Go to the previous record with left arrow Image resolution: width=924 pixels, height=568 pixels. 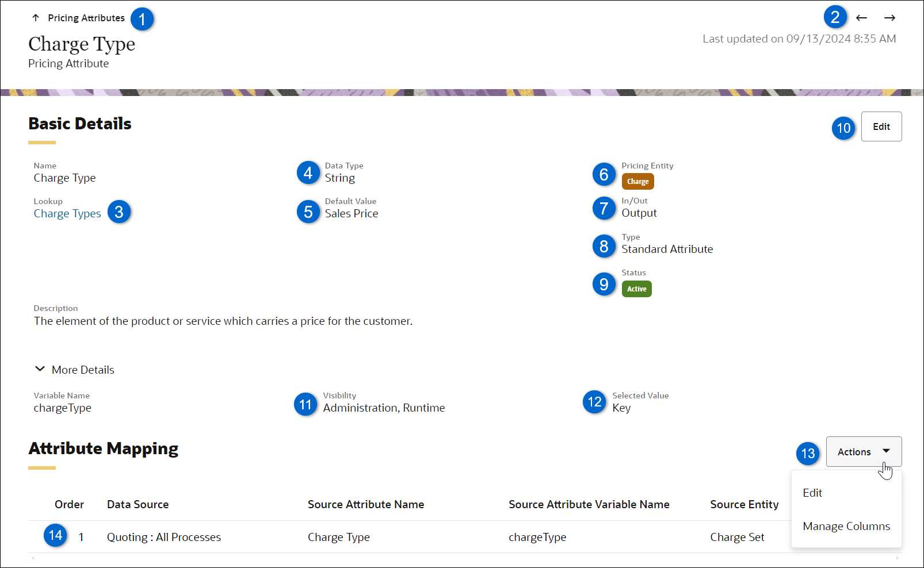tap(861, 17)
